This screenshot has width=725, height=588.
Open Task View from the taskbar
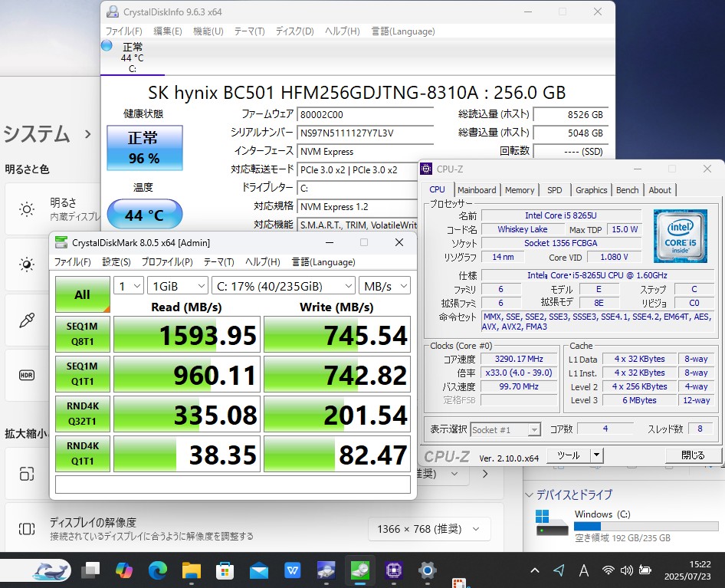pos(90,570)
